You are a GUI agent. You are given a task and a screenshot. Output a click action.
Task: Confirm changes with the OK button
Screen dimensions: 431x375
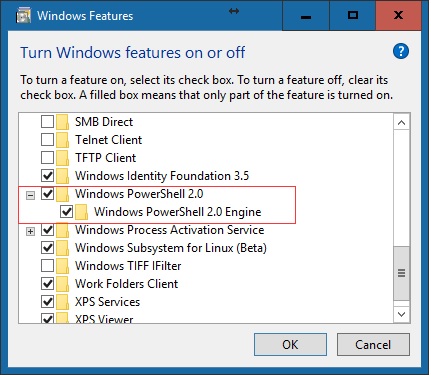coord(290,345)
